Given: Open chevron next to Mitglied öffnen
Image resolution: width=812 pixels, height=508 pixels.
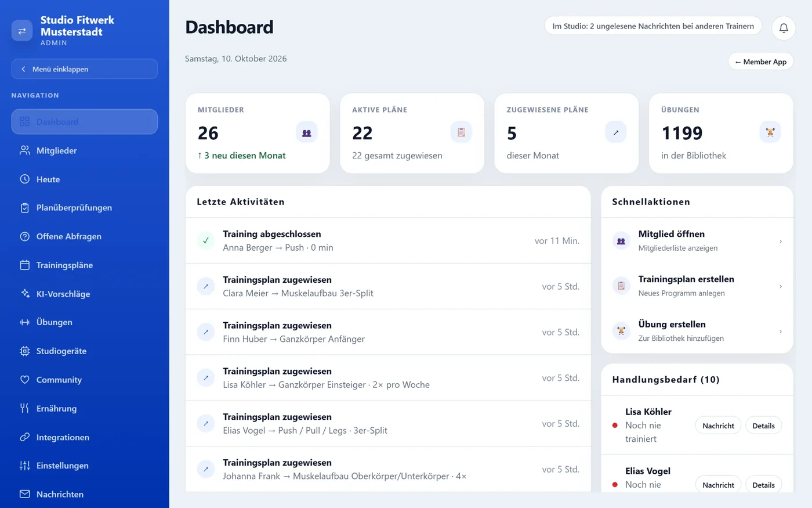Looking at the screenshot, I should coord(781,241).
